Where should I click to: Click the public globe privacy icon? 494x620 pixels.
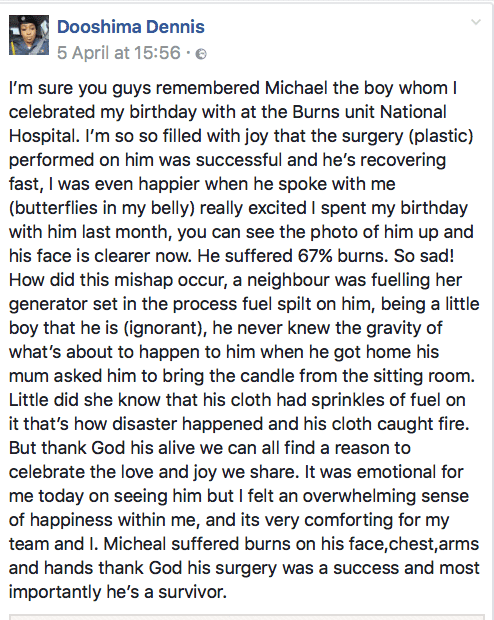[201, 54]
